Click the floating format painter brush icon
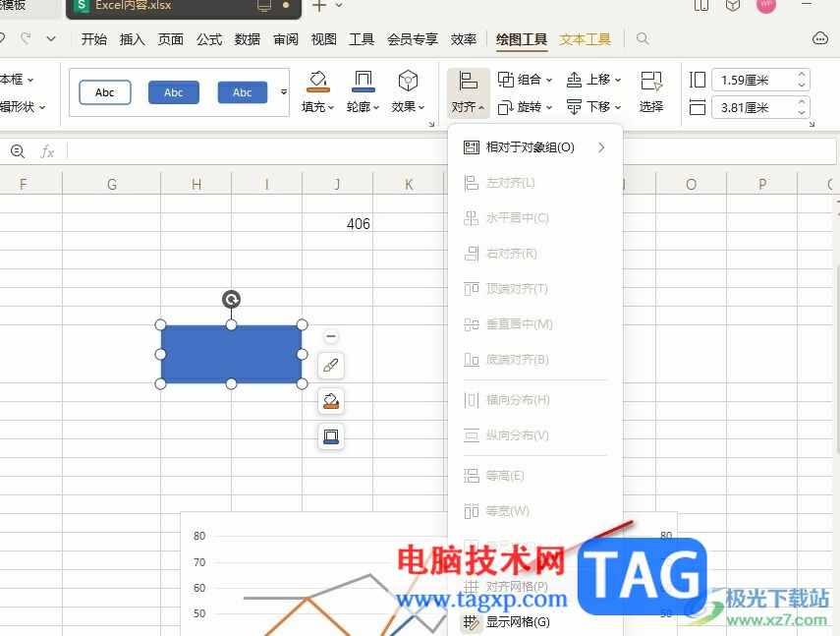Image resolution: width=840 pixels, height=636 pixels. 331,366
